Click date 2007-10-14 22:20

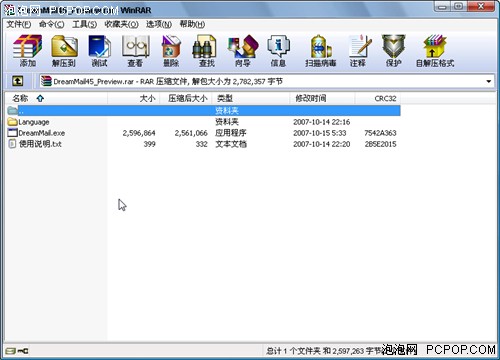click(x=322, y=144)
